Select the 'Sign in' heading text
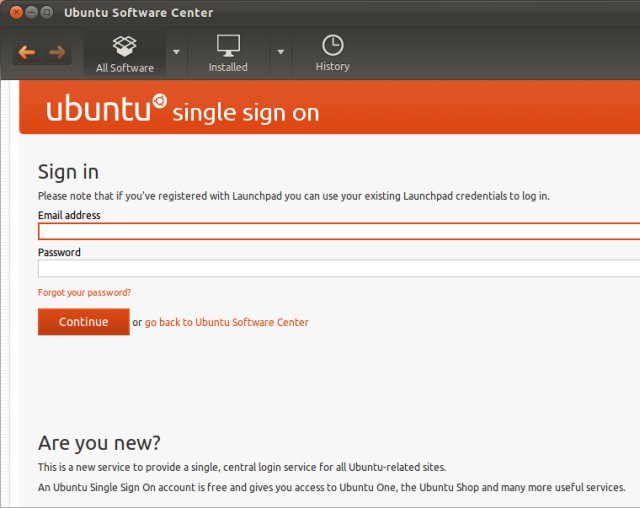The width and height of the screenshot is (640, 508). (x=68, y=172)
